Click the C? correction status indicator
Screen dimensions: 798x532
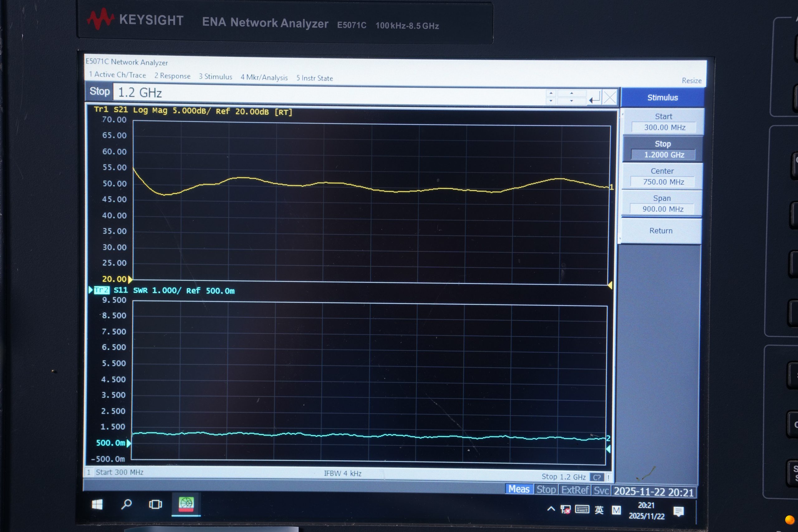coord(597,477)
